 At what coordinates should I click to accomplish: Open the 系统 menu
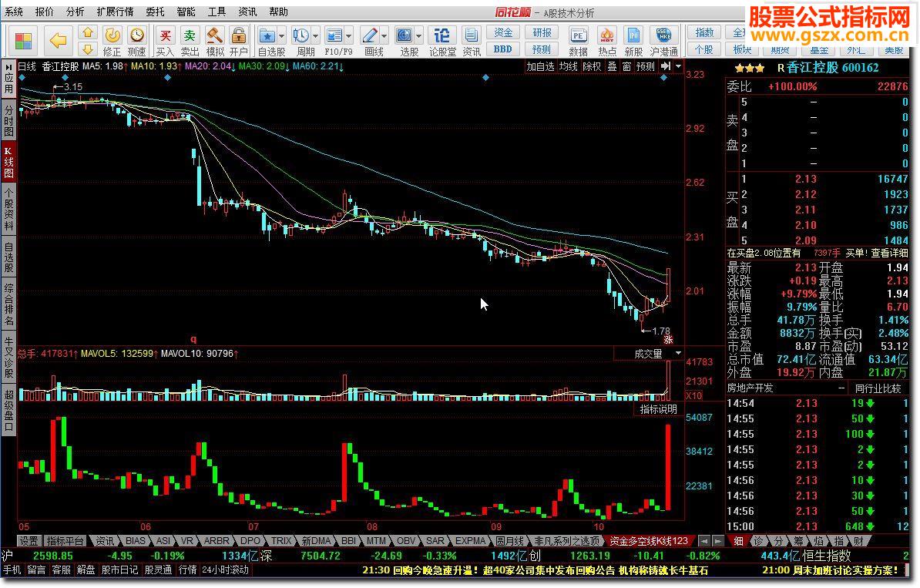14,12
